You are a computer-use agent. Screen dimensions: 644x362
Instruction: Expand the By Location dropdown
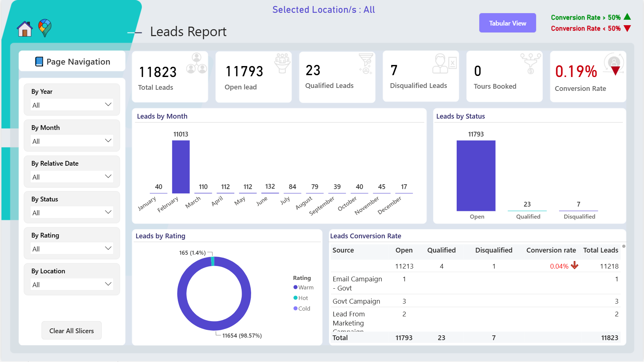pos(72,285)
